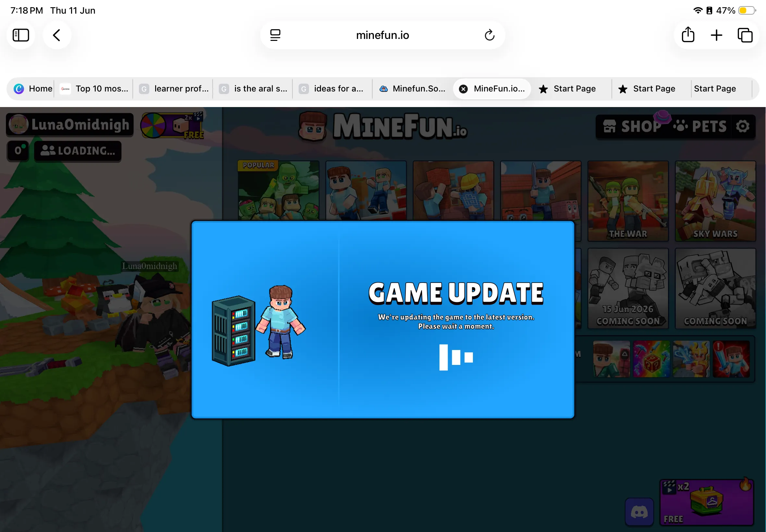Pick the rainbow dice mini game icon
This screenshot has width=766, height=532.
651,359
